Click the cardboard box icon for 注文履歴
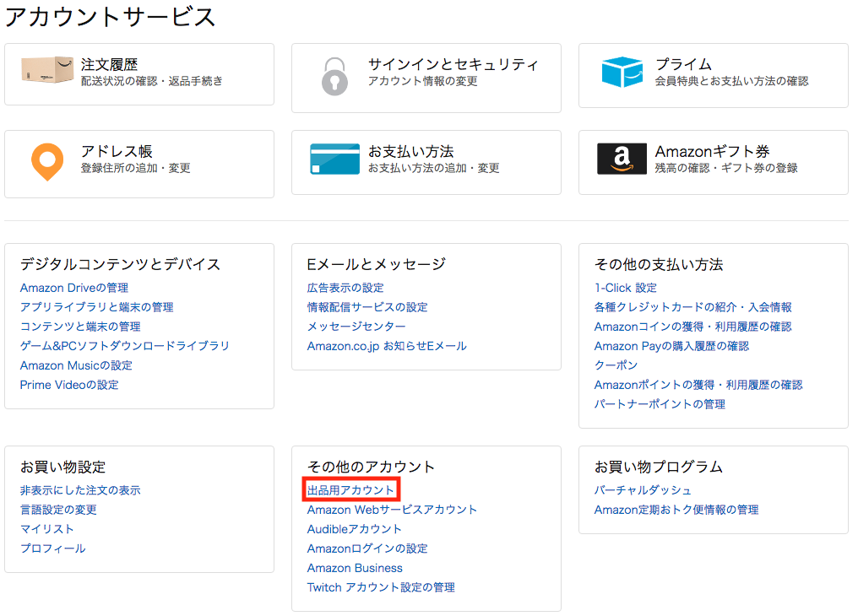Image resolution: width=858 pixels, height=616 pixels. pos(47,70)
